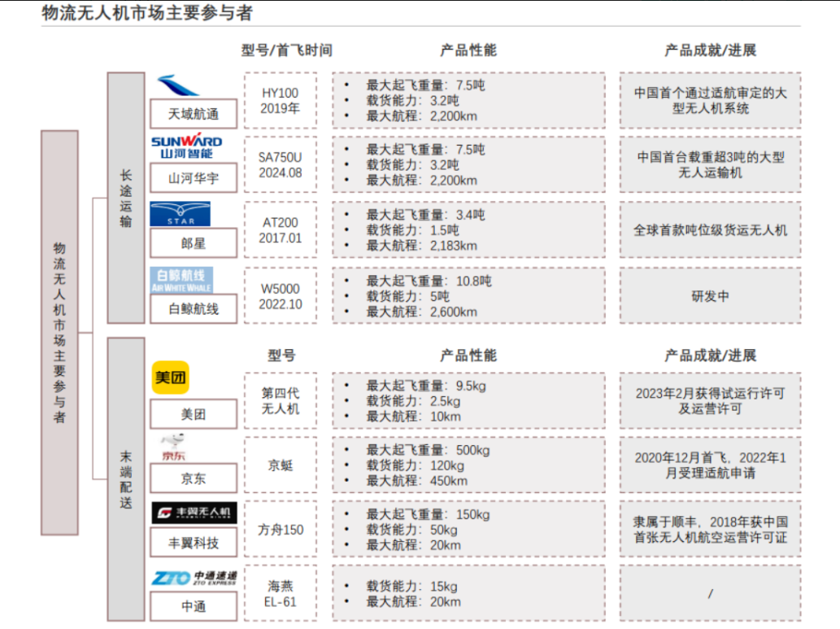The height and width of the screenshot is (629, 840).
Task: Select the 海燕 EL-61 model box
Action: point(281,593)
